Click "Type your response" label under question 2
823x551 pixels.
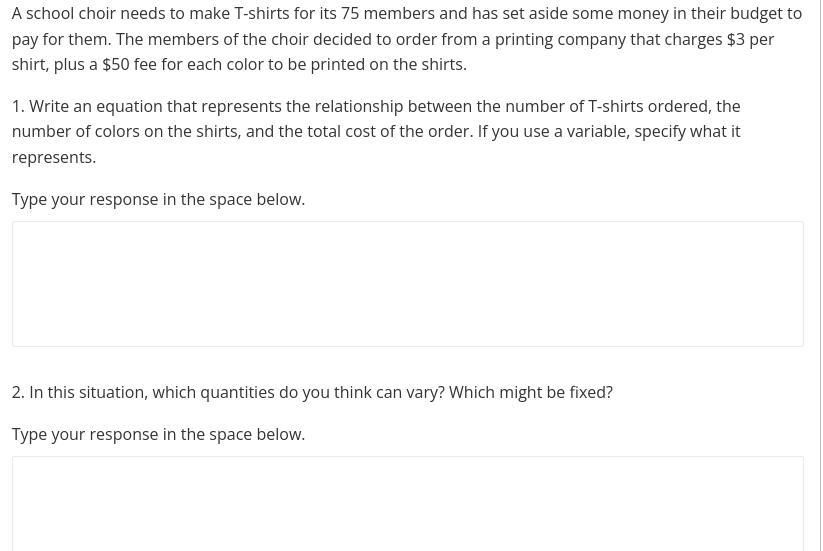[158, 434]
